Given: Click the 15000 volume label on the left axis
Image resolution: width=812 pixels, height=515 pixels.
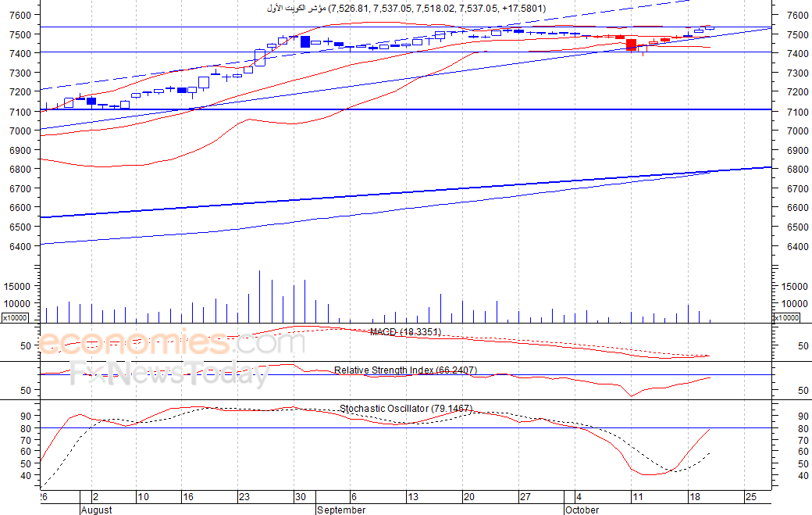Looking at the screenshot, I should (x=18, y=287).
